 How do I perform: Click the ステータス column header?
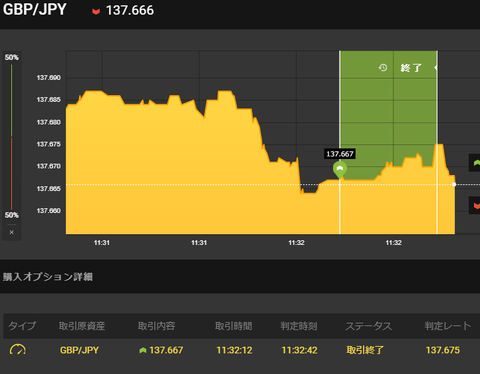click(x=368, y=326)
